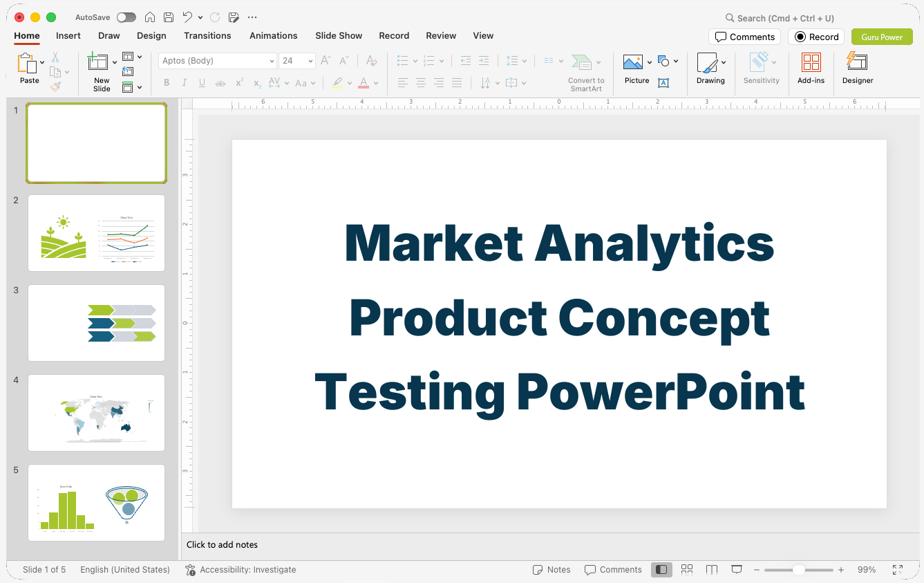Open the Undo history dropdown arrow
The height and width of the screenshot is (583, 924).
(200, 17)
